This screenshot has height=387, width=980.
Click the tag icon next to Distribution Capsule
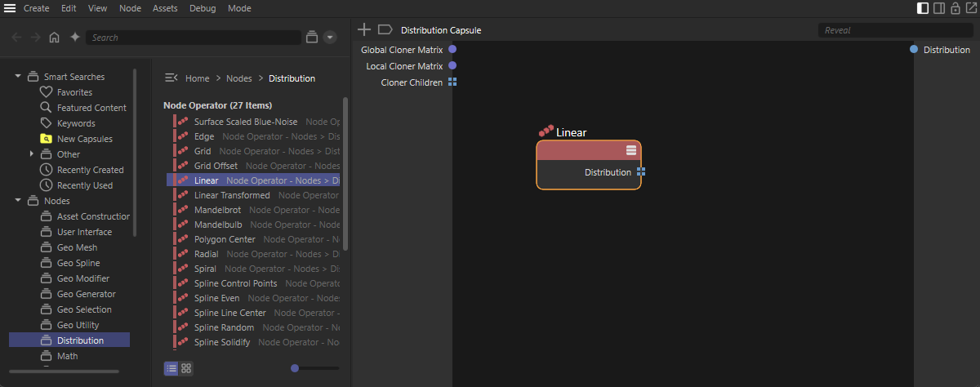[x=385, y=30]
